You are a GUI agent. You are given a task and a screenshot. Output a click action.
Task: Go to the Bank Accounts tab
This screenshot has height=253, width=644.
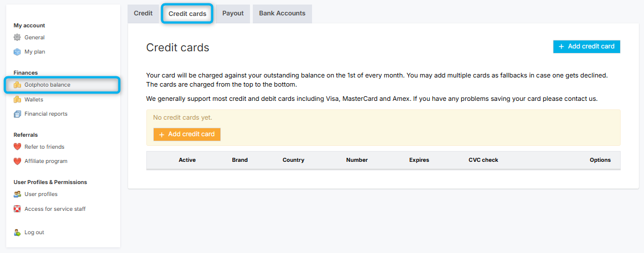click(282, 14)
